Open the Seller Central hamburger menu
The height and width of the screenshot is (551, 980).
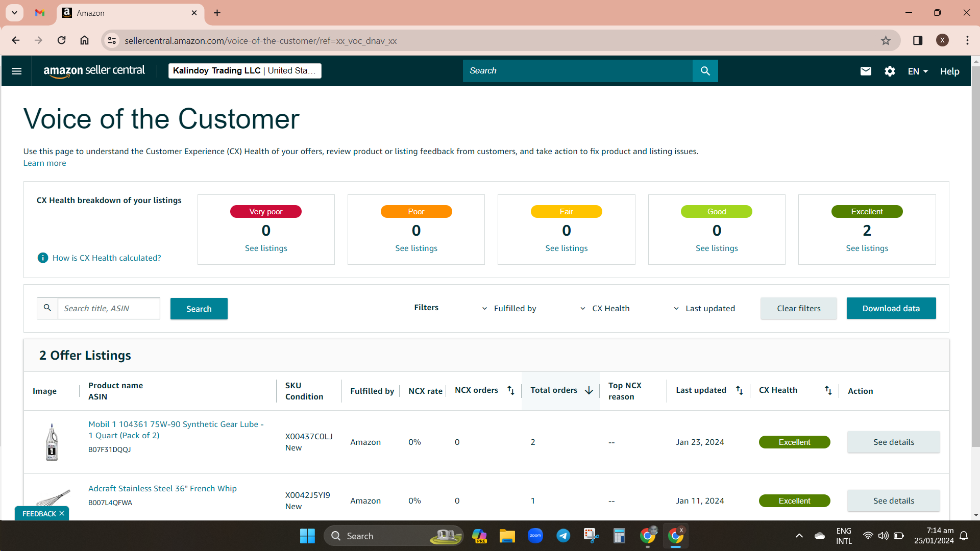pos(16,71)
